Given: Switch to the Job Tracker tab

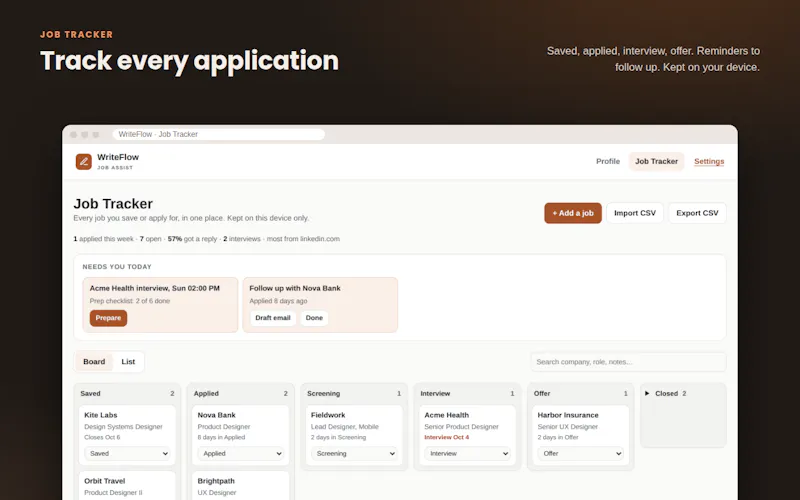Looking at the screenshot, I should click(656, 161).
